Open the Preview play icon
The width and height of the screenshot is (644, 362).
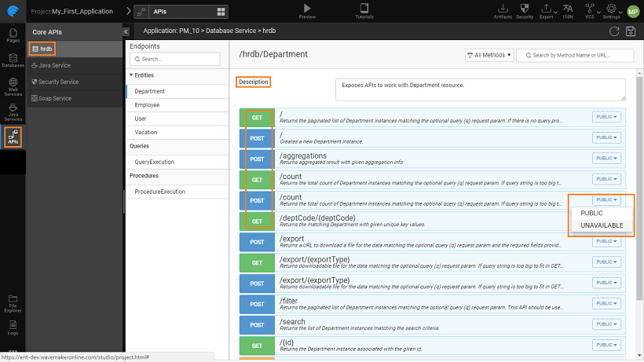[307, 8]
